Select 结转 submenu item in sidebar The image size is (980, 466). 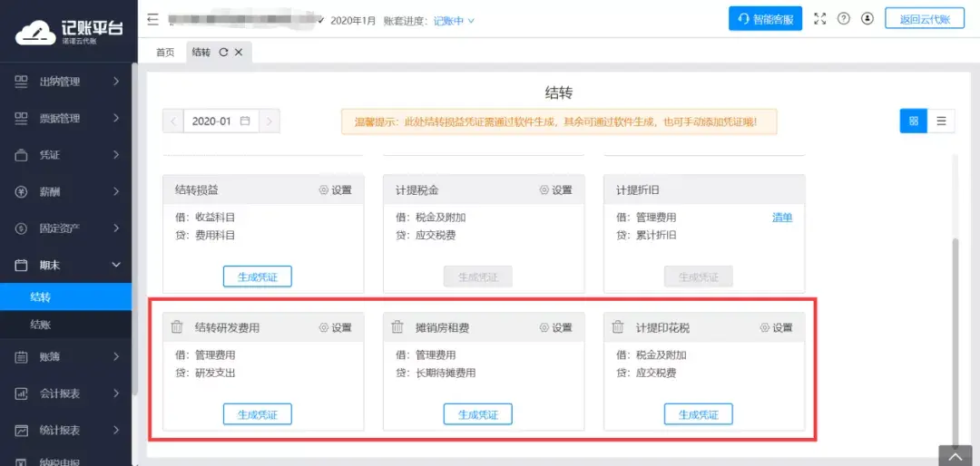coord(65,296)
